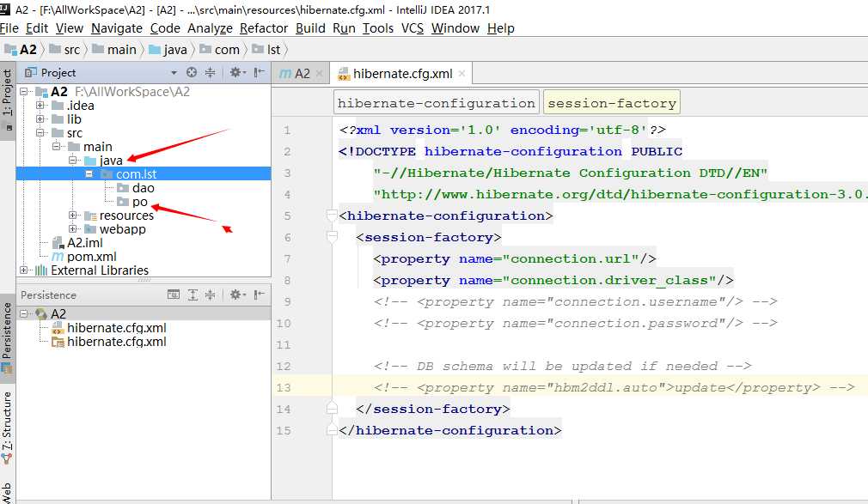868x504 pixels.
Task: Click the hibernate-configuration breadcrumb
Action: tap(437, 103)
